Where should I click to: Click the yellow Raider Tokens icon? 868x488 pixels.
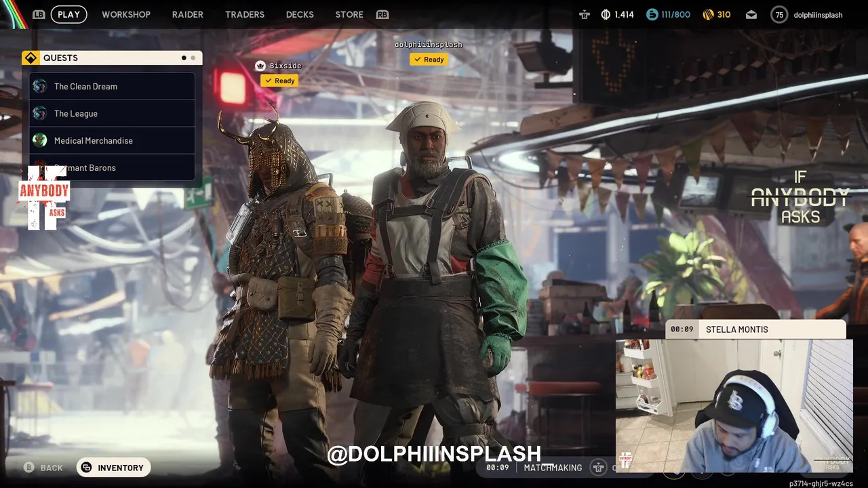tap(708, 14)
